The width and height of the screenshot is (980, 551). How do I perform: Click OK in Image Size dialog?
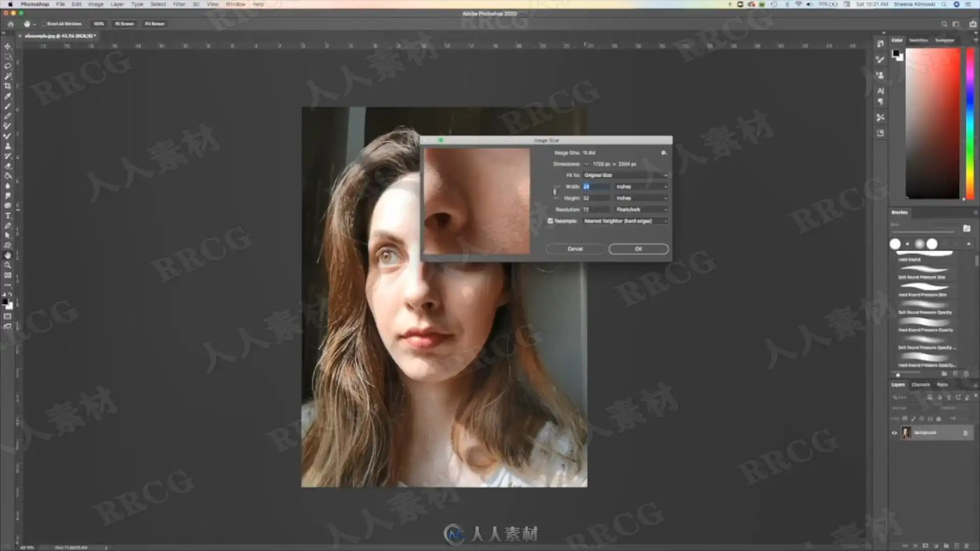(x=638, y=249)
